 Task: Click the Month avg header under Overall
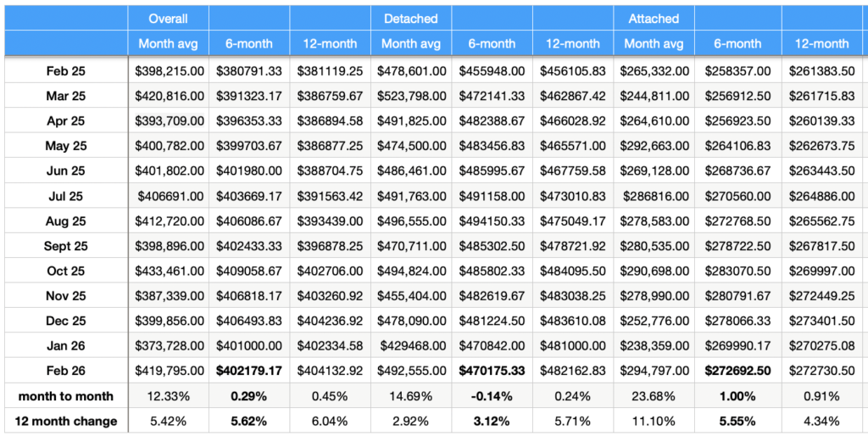pos(168,44)
